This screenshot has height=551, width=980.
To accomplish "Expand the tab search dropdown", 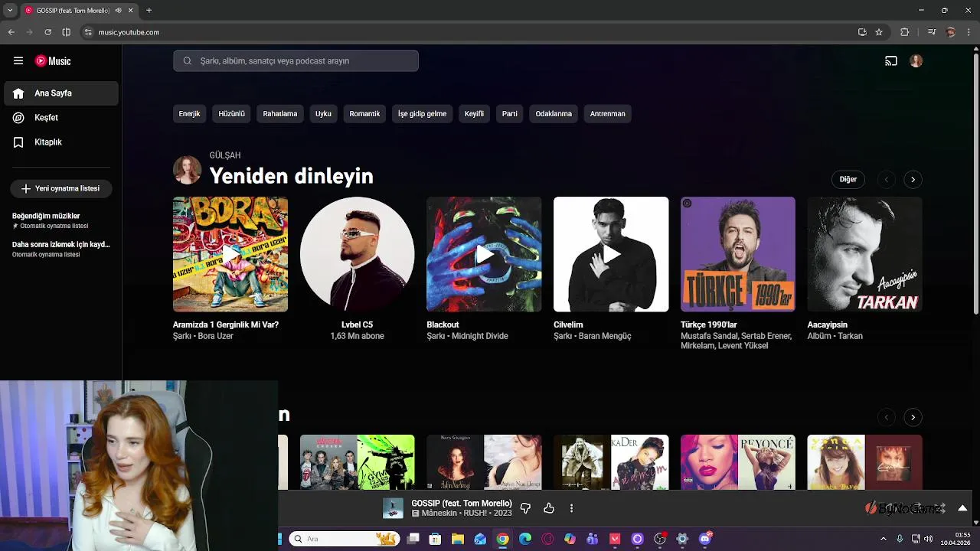I will tap(10, 11).
